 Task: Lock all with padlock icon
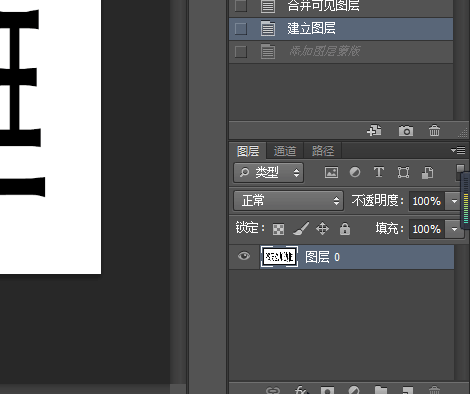[345, 229]
